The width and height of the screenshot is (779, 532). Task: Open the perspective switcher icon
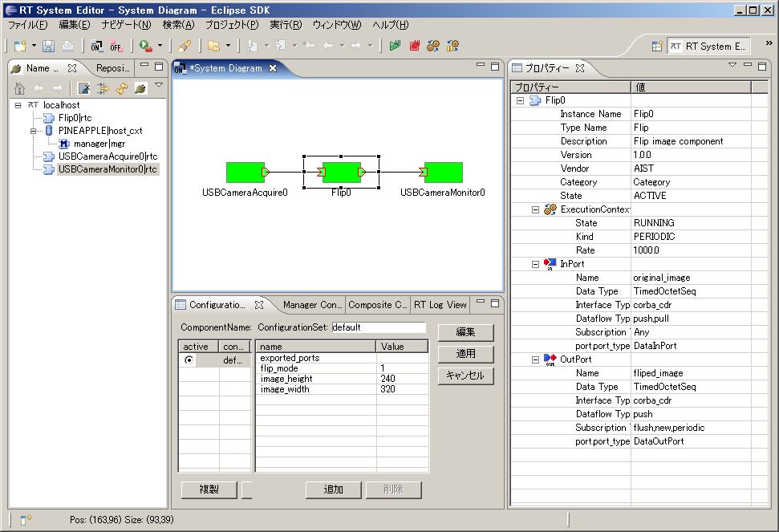[657, 47]
